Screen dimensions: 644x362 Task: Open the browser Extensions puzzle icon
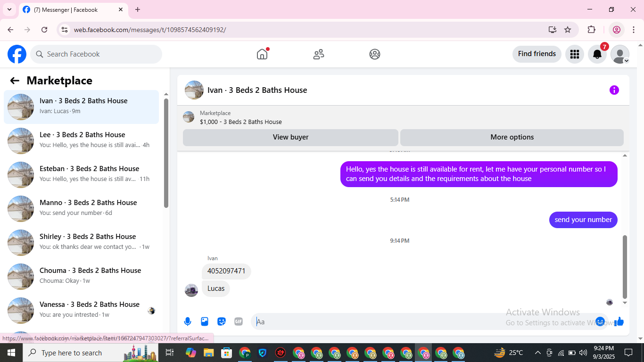(x=591, y=30)
